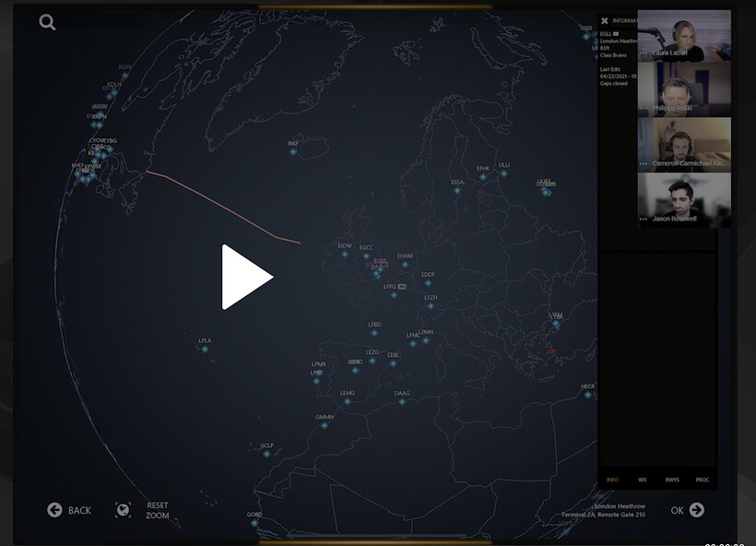Click the red point marker in the Aegean
This screenshot has width=756, height=546.
[x=553, y=350]
